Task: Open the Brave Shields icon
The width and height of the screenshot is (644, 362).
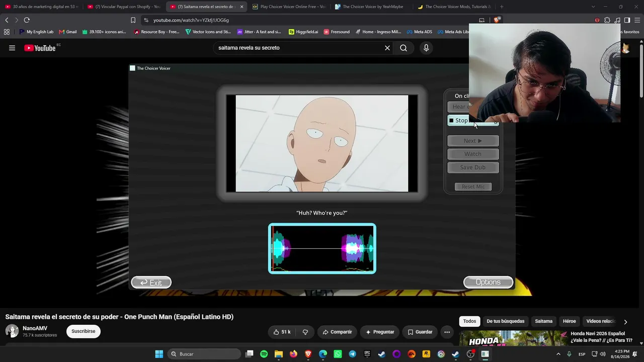Action: point(497,20)
